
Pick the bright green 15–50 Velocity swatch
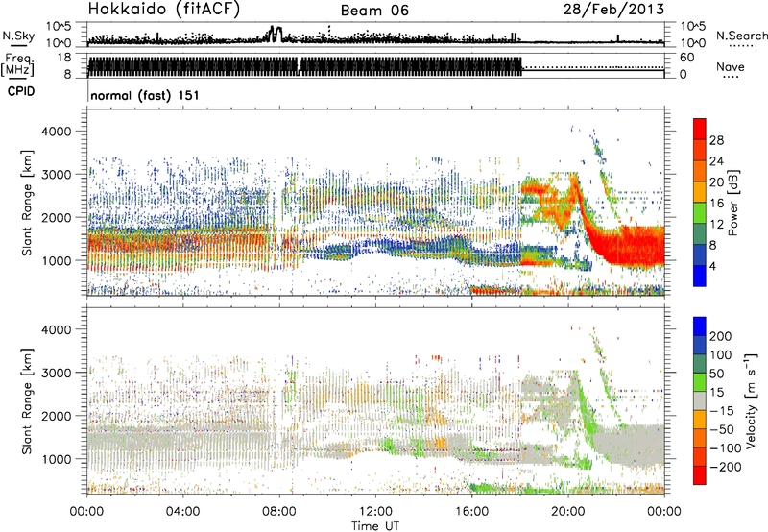tap(700, 381)
